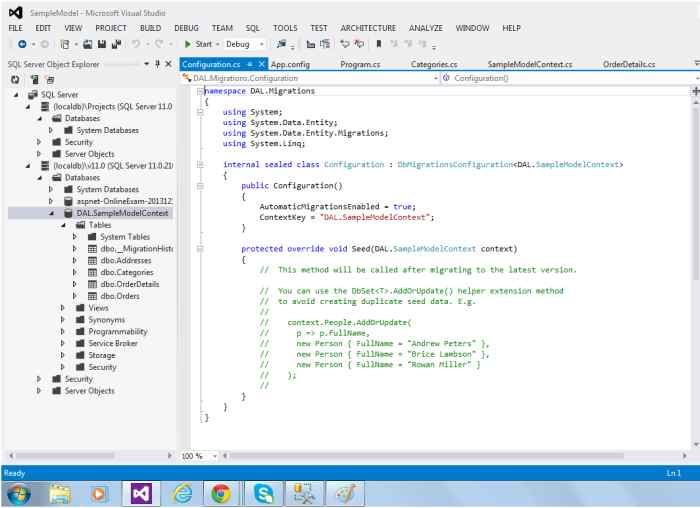Image resolution: width=700 pixels, height=508 pixels.
Task: Collapse the Seed method outlining region
Action: [199, 248]
